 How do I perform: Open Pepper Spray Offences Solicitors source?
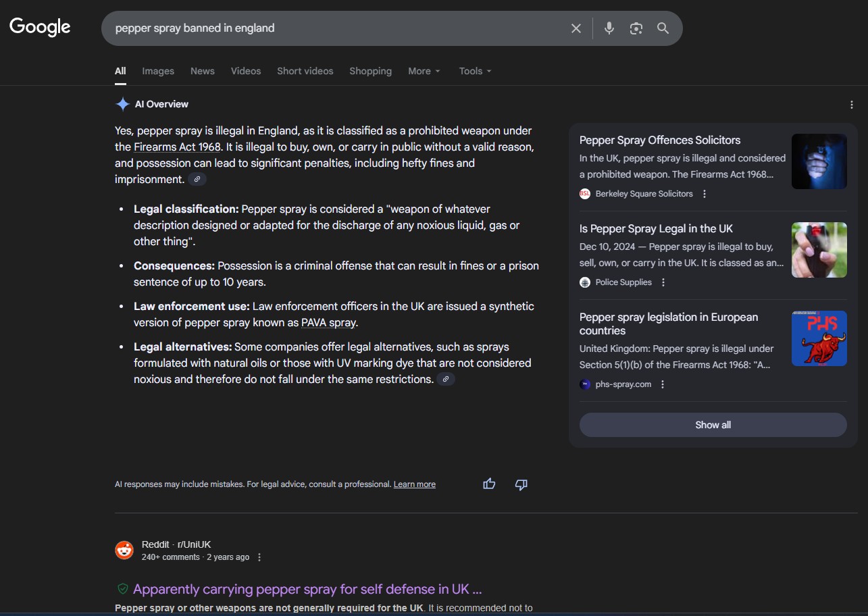[660, 140]
